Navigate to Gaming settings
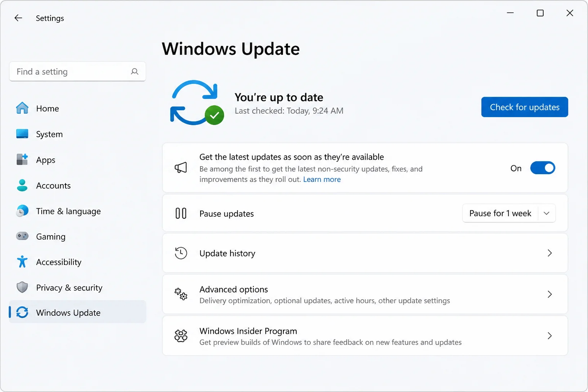588x392 pixels. pyautogui.click(x=78, y=237)
